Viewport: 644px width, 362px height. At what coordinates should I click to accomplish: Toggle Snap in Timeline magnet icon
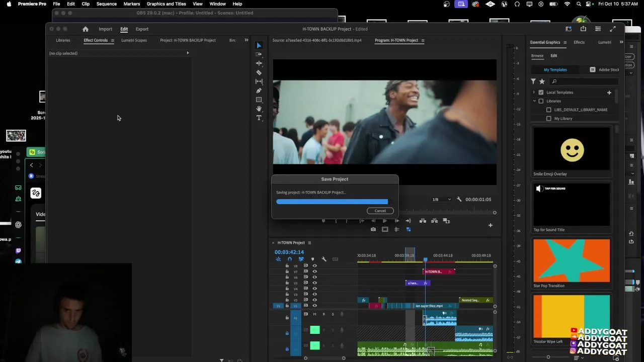(x=289, y=259)
